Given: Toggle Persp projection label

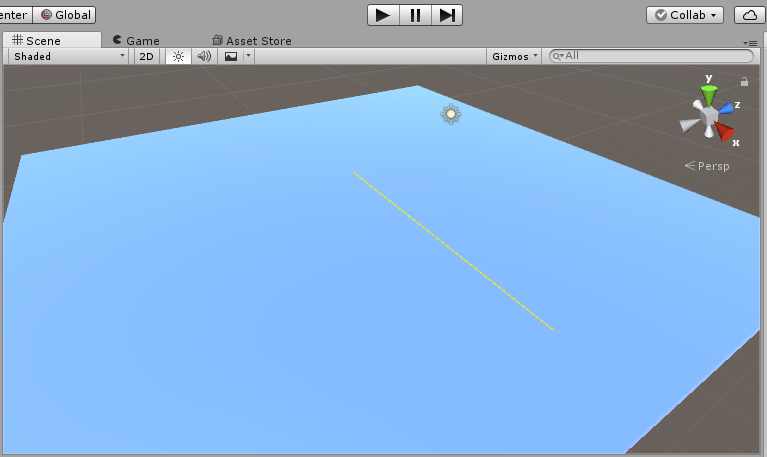Looking at the screenshot, I should coord(707,166).
